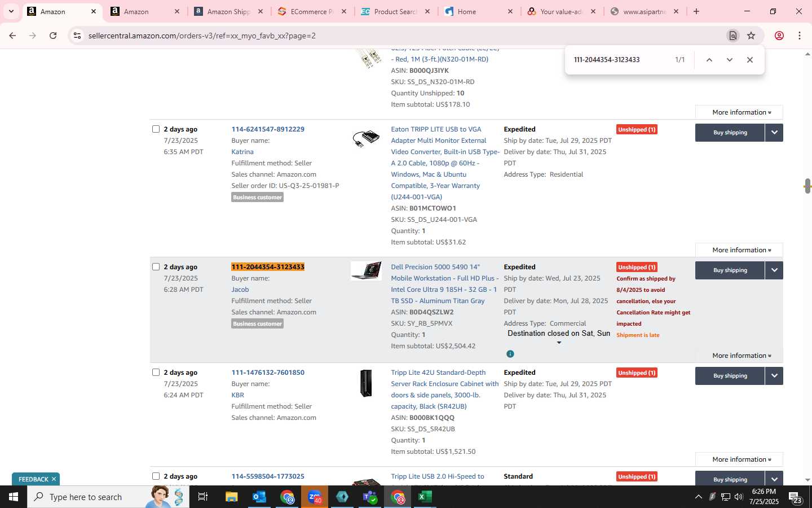Select checkbox for order 114-5598504-1773025

coord(156,476)
